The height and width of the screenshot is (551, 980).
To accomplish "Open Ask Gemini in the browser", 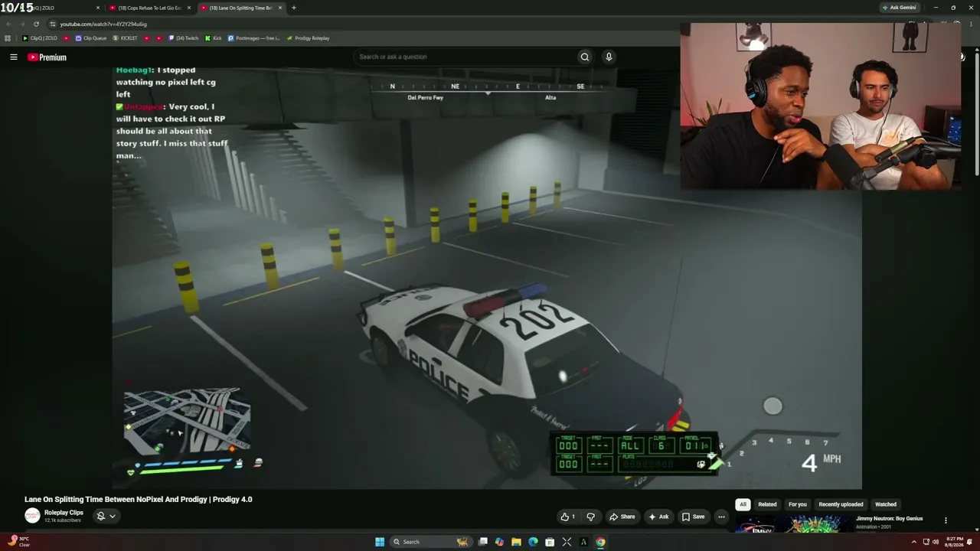I will click(x=899, y=8).
